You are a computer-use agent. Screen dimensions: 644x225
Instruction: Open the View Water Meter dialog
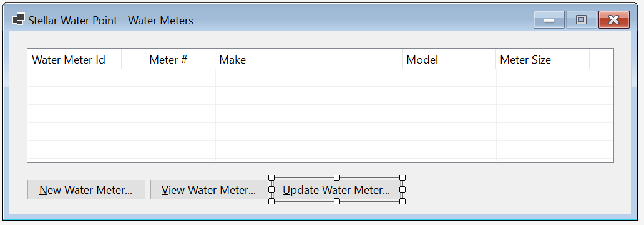209,189
